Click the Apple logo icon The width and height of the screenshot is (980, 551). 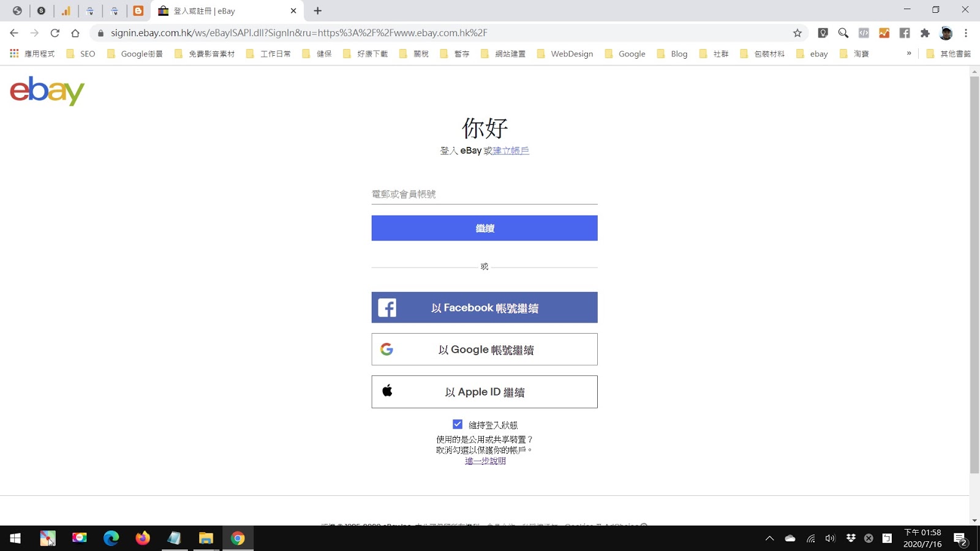tap(387, 391)
